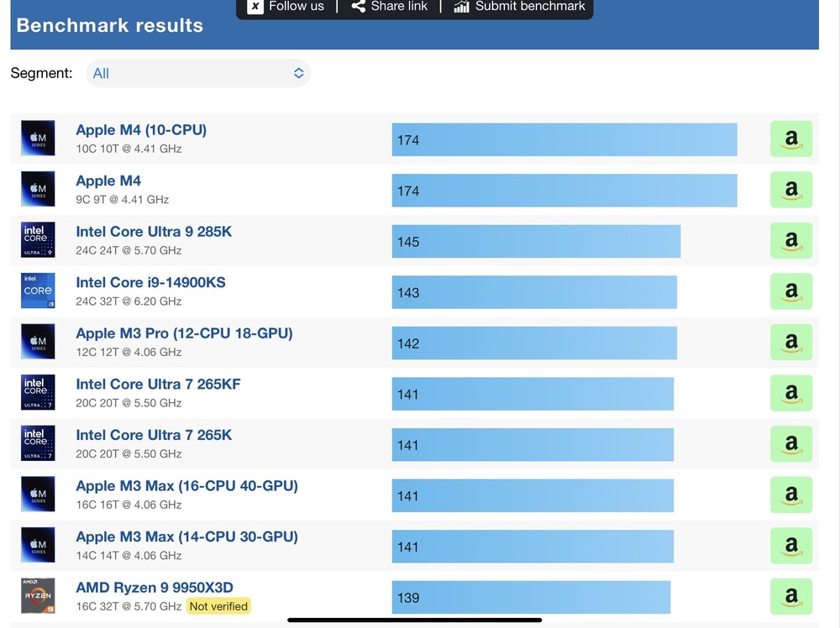Click the Share link button

[390, 7]
